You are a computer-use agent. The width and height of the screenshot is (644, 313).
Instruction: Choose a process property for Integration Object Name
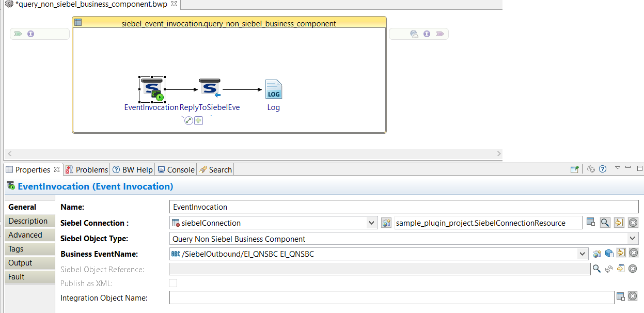(x=621, y=297)
